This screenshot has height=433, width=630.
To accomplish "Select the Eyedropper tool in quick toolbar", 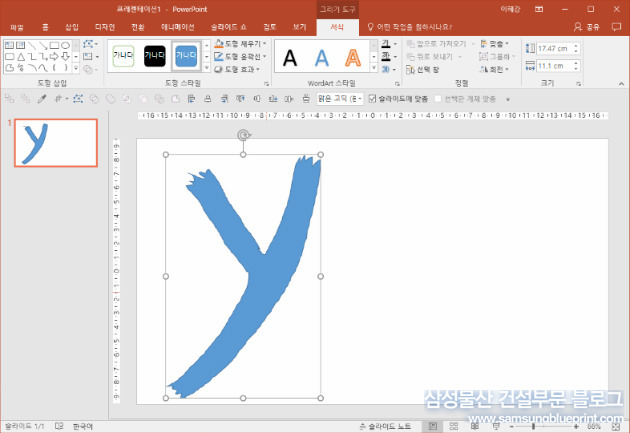I will click(42, 99).
